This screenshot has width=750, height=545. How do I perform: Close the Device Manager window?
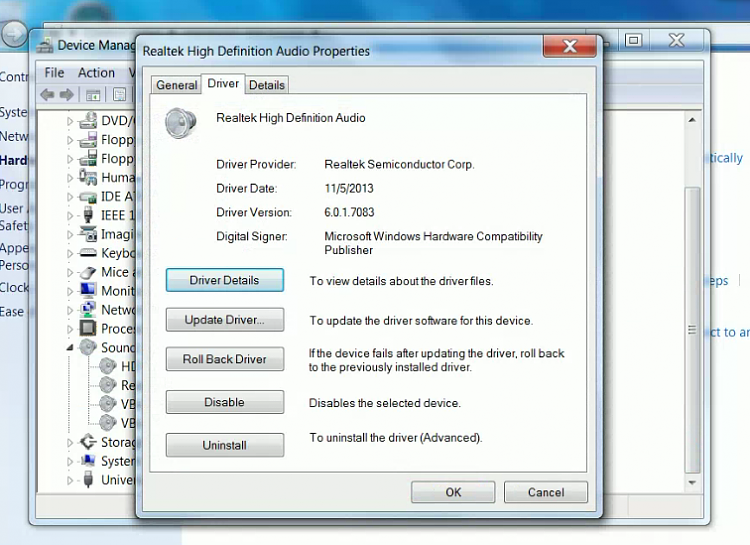click(x=677, y=40)
